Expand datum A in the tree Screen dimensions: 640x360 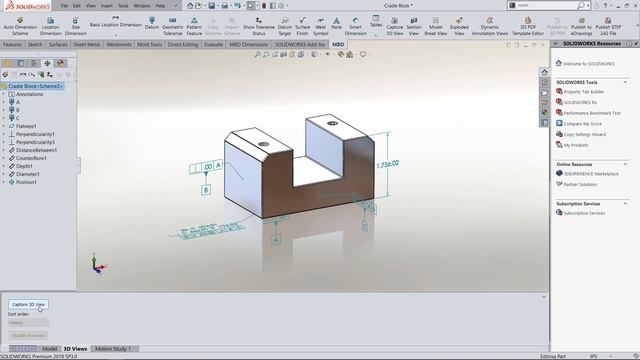[4, 102]
